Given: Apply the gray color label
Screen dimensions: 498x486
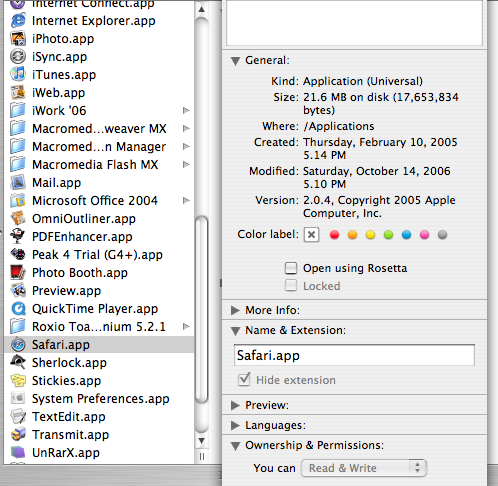Looking at the screenshot, I should (x=442, y=235).
